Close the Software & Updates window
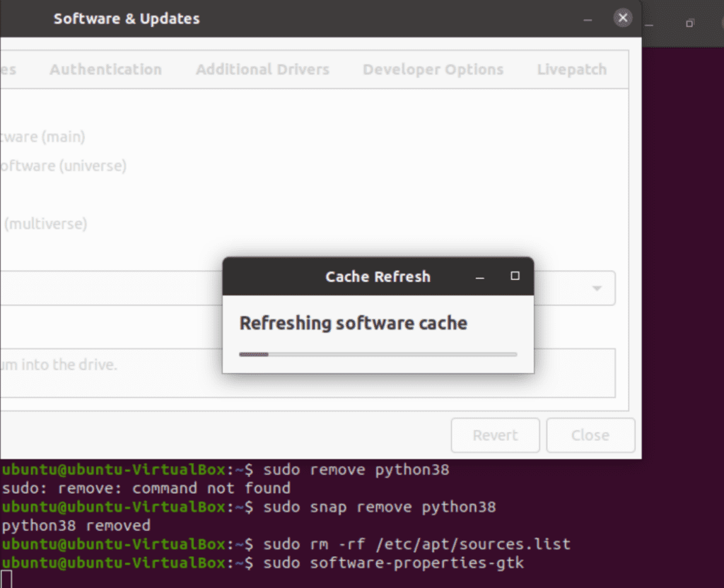 click(622, 18)
